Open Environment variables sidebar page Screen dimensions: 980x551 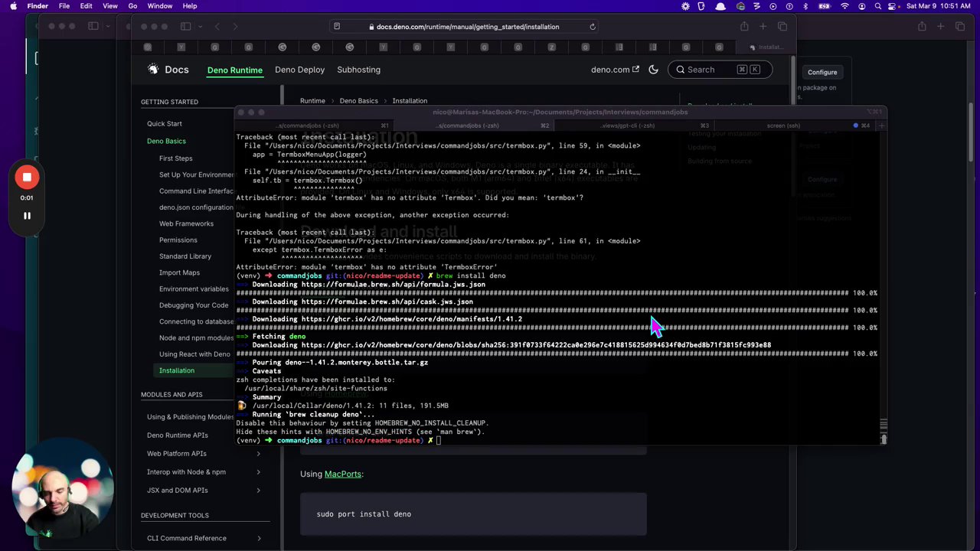tap(194, 289)
